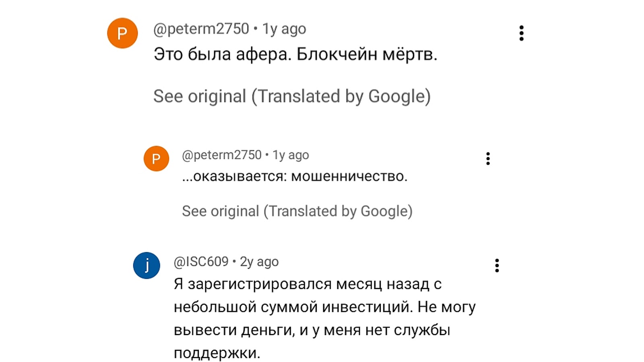644x362 pixels.
Task: Click '1y ago' timestamp above 'Это была афера'
Action: click(x=284, y=29)
